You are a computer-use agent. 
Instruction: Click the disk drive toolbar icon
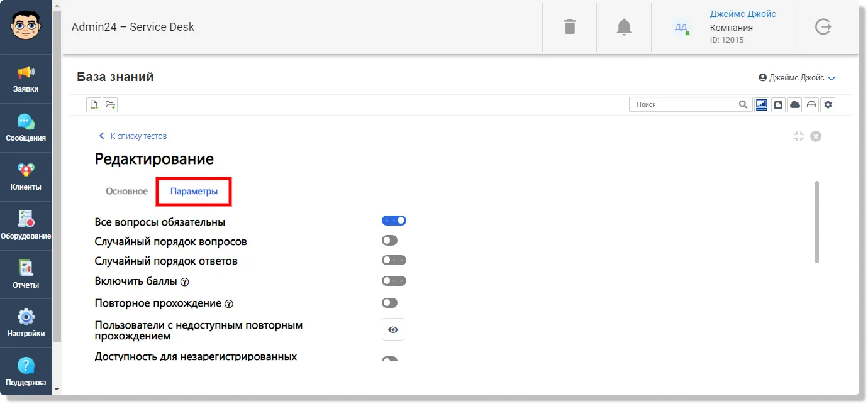point(812,105)
